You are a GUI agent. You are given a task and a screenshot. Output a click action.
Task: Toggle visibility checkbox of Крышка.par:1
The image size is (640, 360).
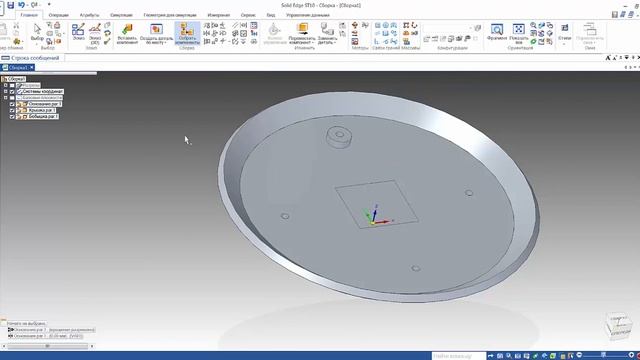(x=12, y=110)
